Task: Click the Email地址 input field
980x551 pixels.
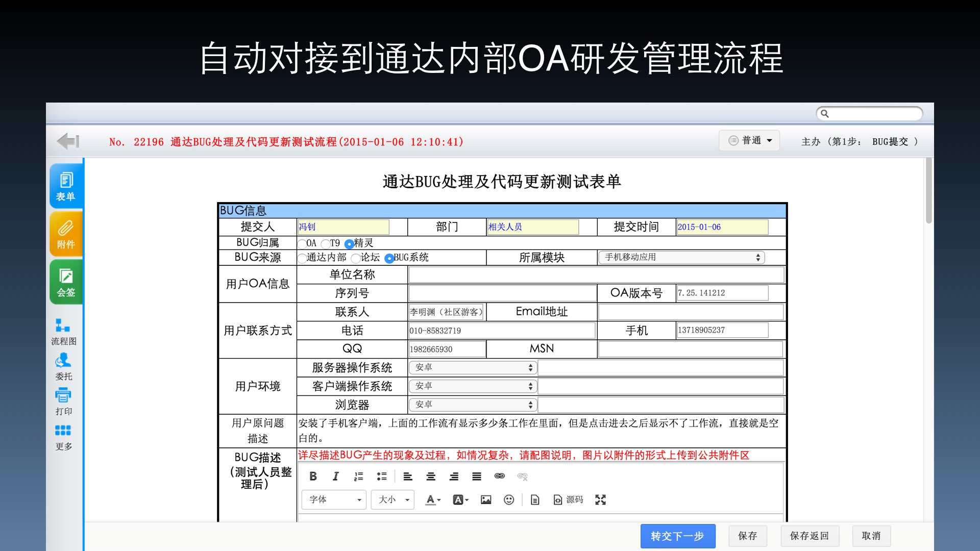Action: 691,312
